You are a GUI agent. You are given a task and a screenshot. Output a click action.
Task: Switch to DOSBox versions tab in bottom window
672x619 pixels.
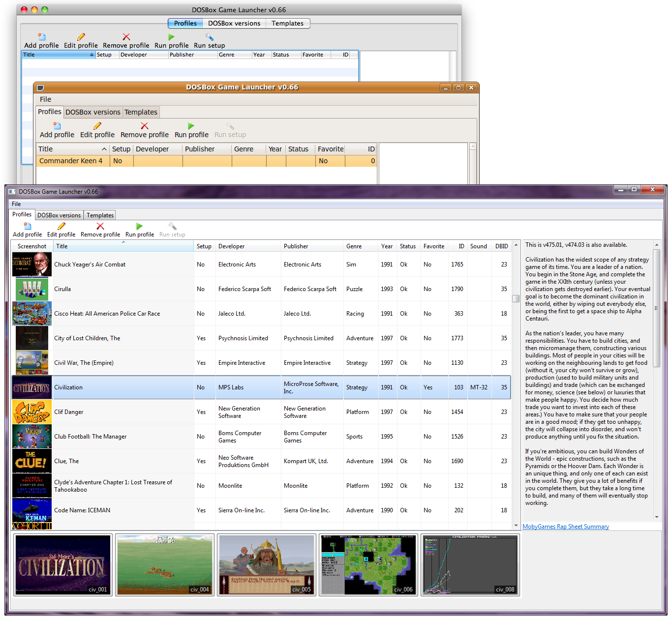pyautogui.click(x=59, y=215)
